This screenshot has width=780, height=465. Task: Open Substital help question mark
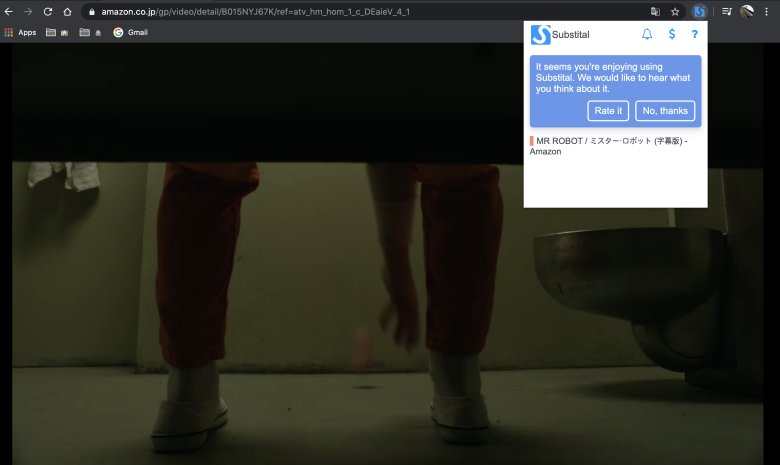694,34
